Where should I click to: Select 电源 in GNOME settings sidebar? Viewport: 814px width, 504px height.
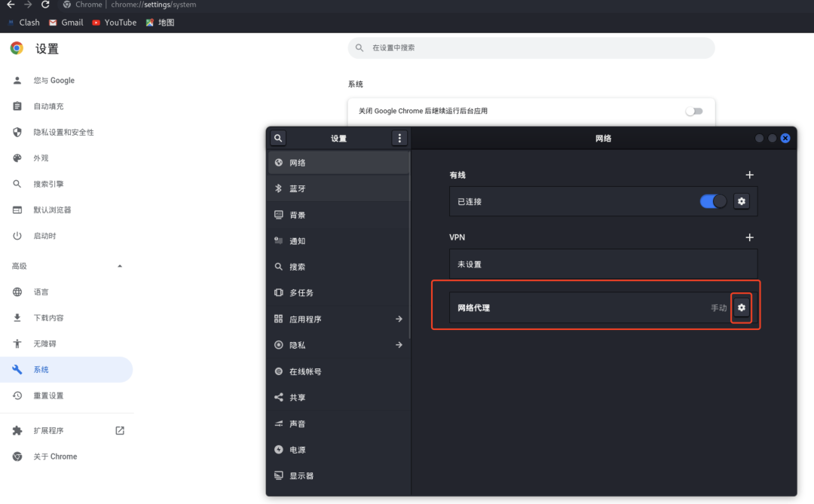click(338, 450)
